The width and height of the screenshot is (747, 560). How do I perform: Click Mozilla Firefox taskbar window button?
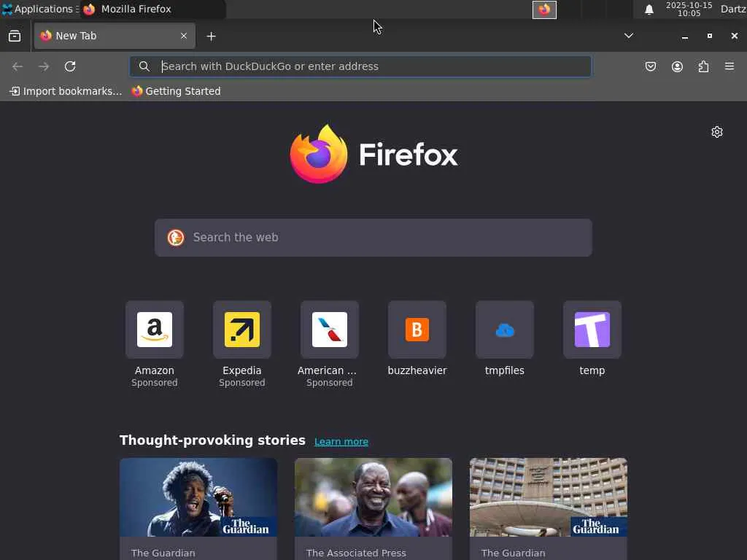pyautogui.click(x=152, y=9)
